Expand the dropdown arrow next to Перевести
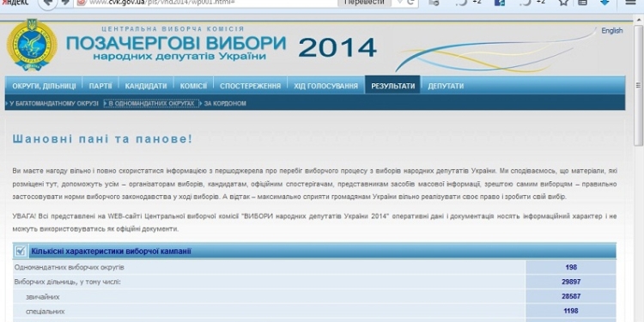 tap(399, 3)
